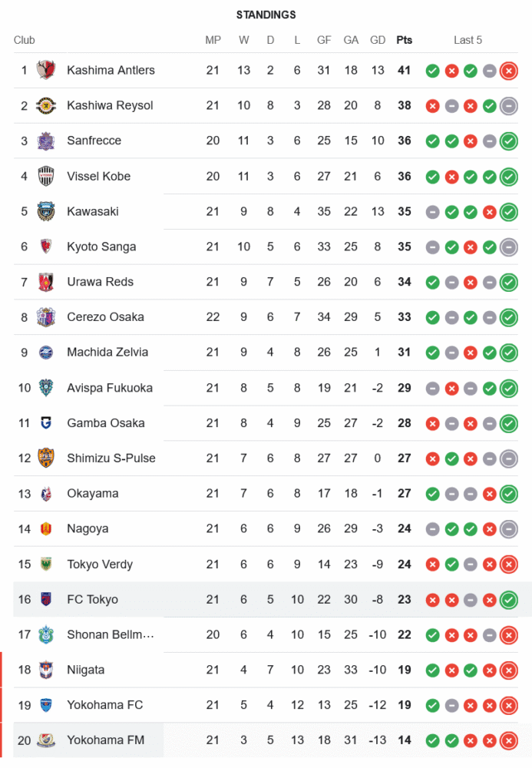Screen dimensions: 532x768
Task: Click the Urawa Reds club crest
Action: click(x=46, y=282)
